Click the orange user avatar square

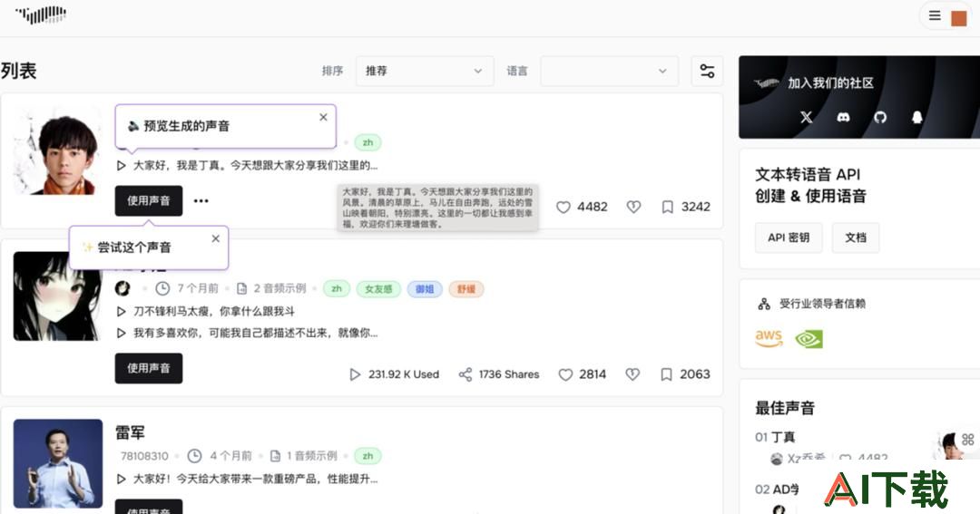959,18
